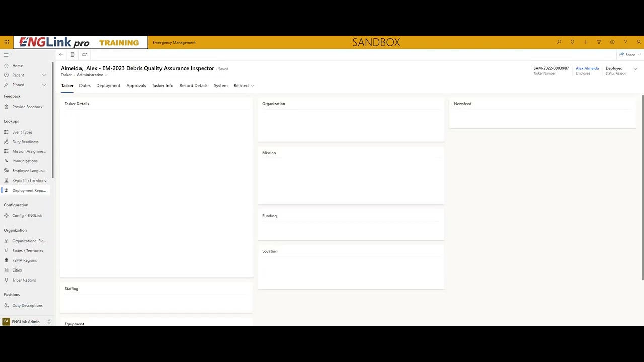Open Mission Assignments lookup

(x=25, y=151)
